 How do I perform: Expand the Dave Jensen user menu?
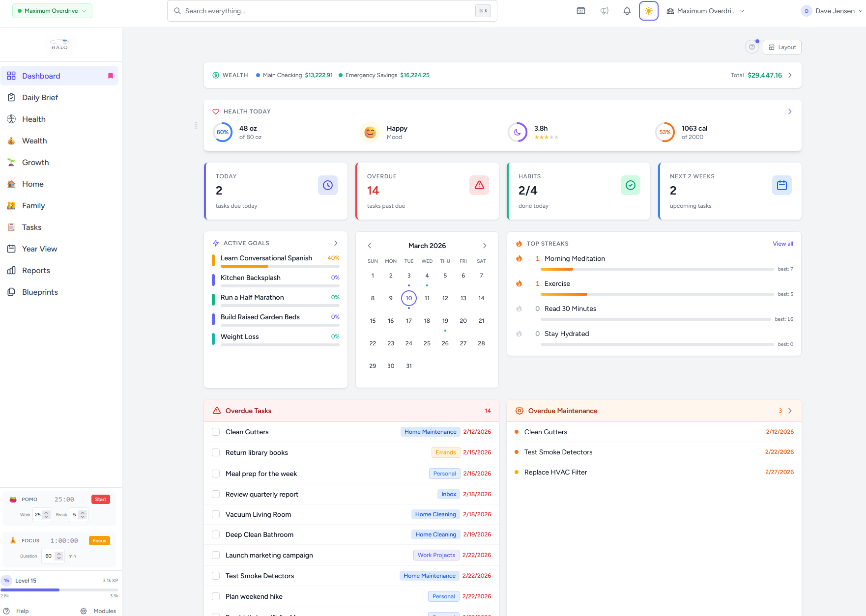click(x=832, y=11)
